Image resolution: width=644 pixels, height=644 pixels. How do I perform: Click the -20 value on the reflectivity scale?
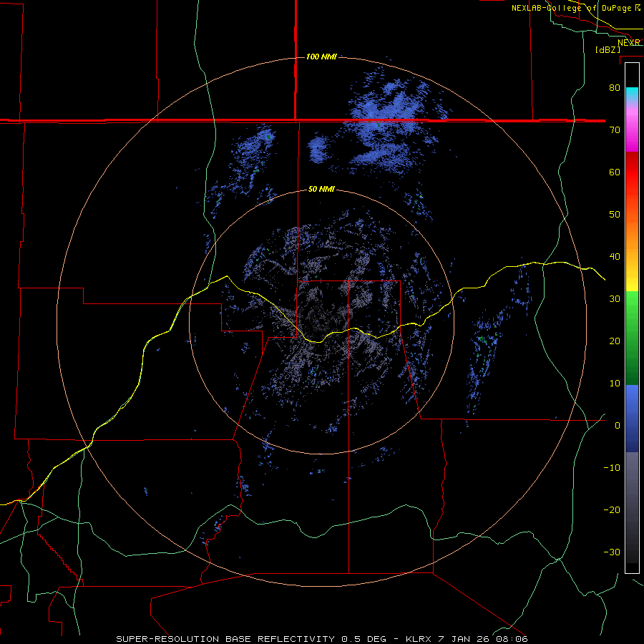(612, 509)
